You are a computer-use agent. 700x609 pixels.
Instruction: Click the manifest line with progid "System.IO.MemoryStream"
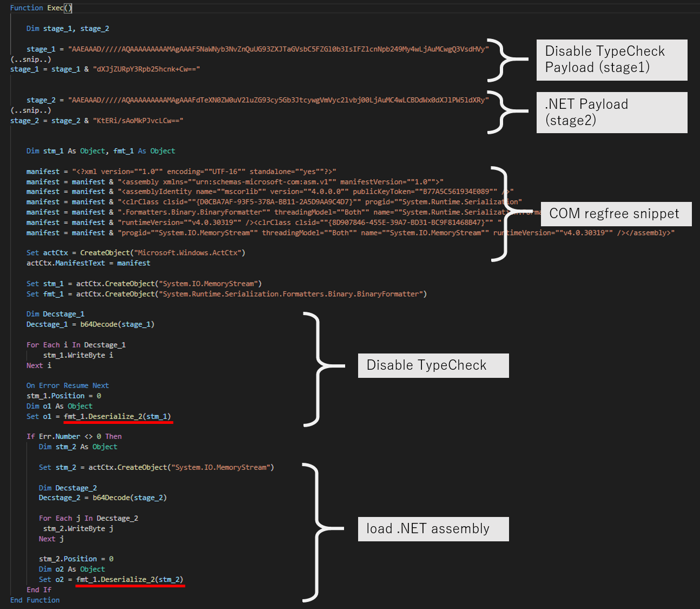[x=351, y=233]
